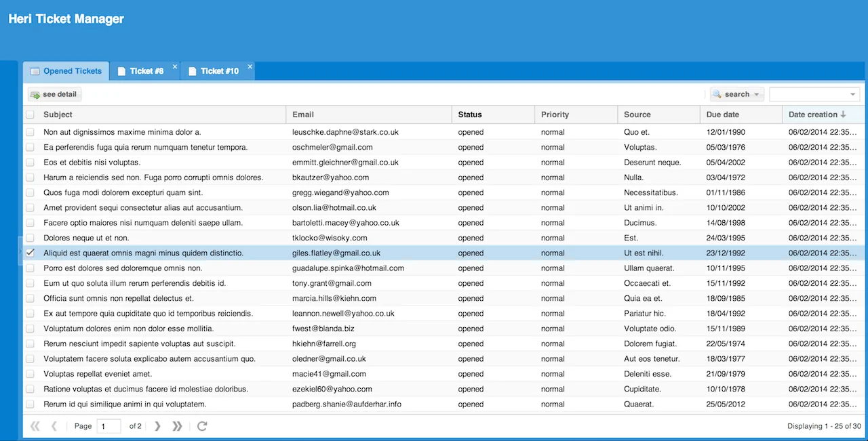
Task: Jump to last page with double-arrow icon
Action: point(177,426)
